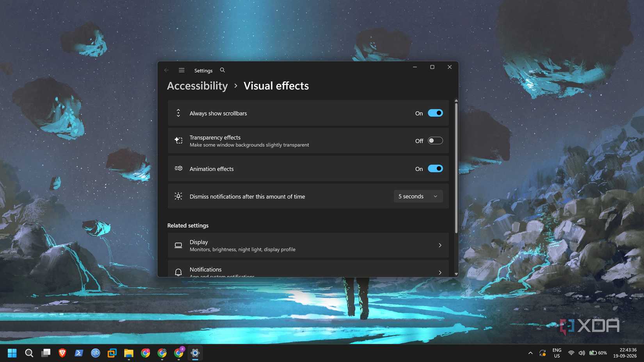644x362 pixels.
Task: Click the 'Related settings' section label
Action: tap(188, 225)
